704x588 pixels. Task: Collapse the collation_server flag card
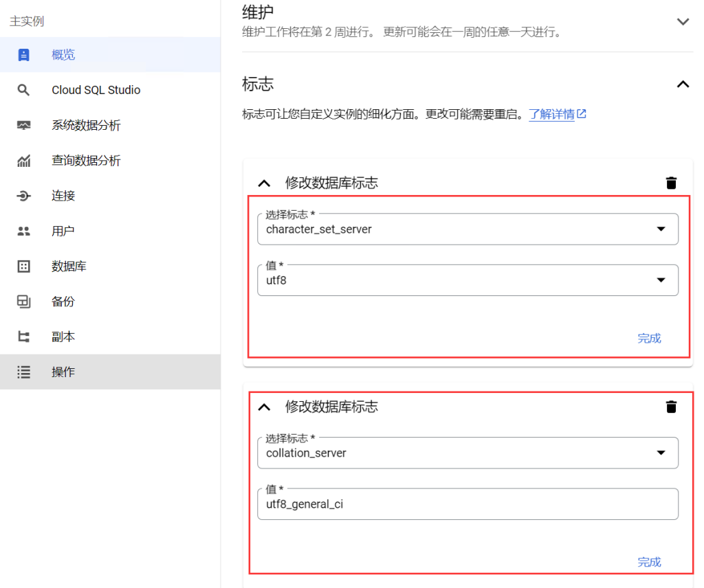[x=265, y=407]
